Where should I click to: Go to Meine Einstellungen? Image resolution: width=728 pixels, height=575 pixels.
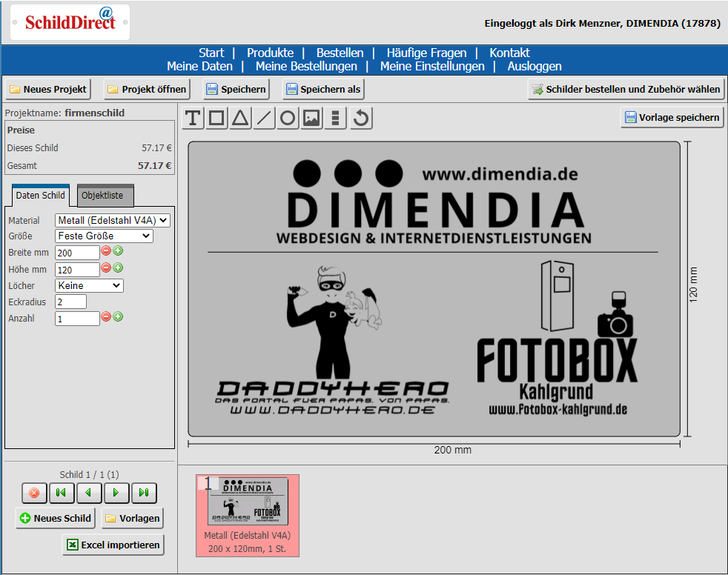432,67
